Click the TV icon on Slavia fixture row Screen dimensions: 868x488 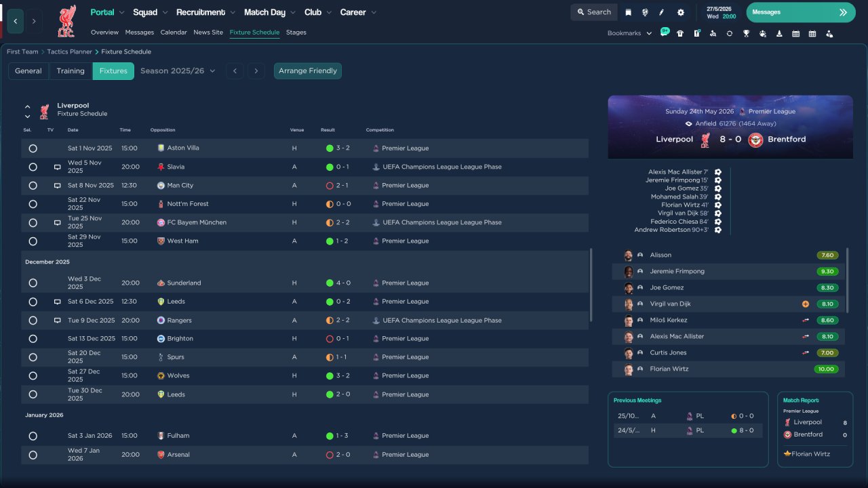click(58, 167)
